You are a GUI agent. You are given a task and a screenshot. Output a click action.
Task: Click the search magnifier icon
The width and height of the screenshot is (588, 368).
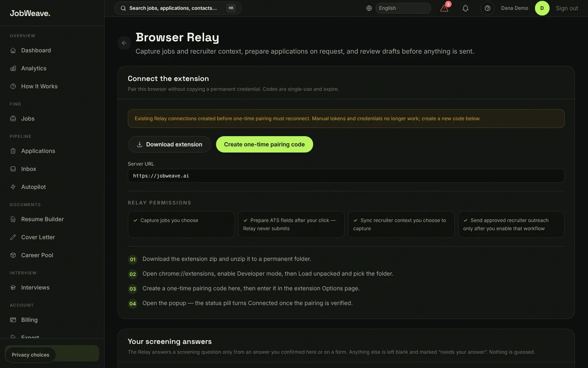click(x=123, y=8)
